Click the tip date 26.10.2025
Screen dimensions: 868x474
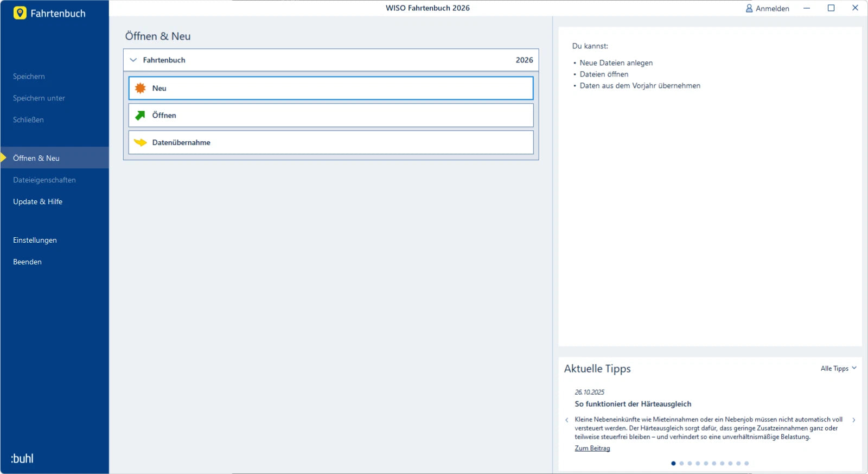click(590, 392)
